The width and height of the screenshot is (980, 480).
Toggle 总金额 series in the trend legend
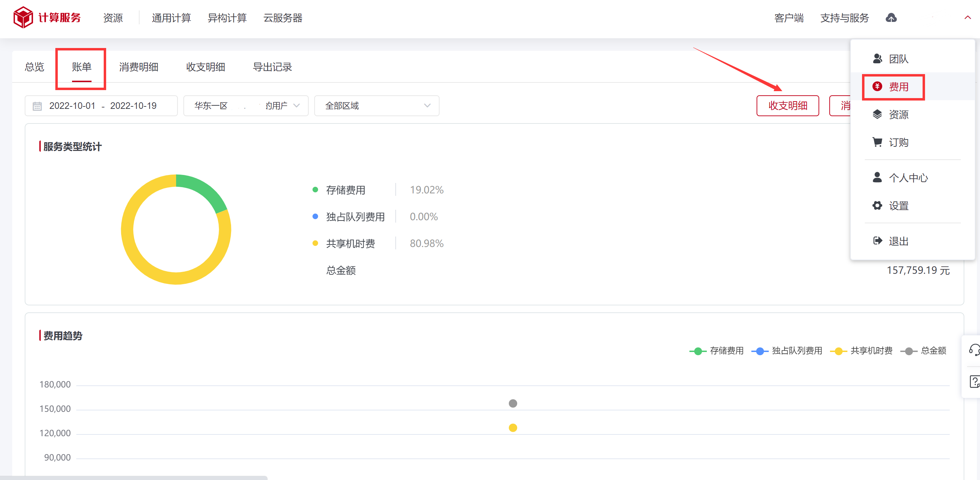(x=923, y=351)
